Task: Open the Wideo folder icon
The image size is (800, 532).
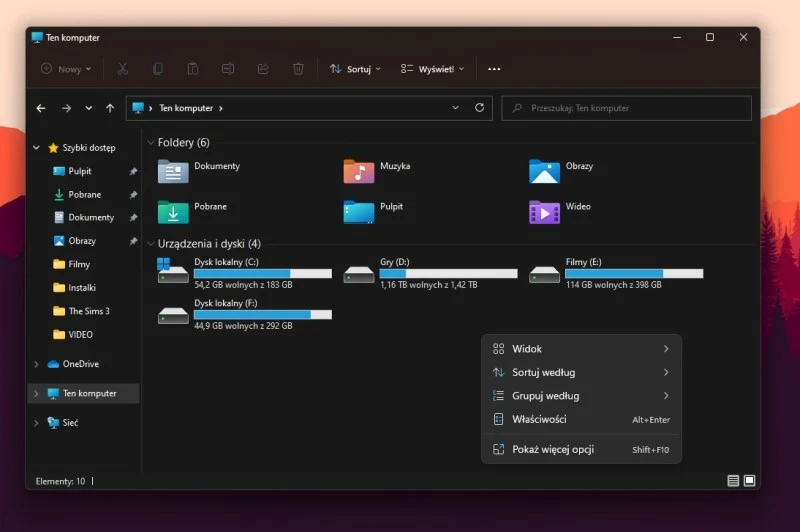Action: [544, 212]
